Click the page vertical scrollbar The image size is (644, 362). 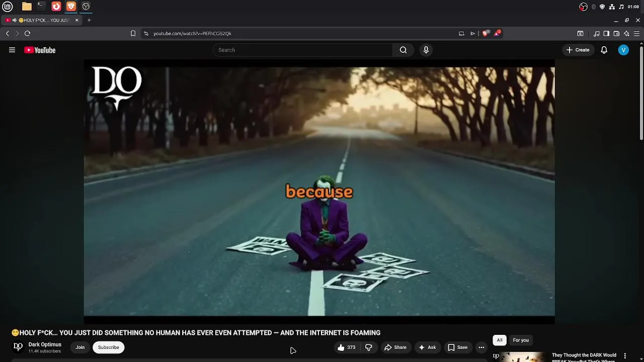pyautogui.click(x=641, y=93)
